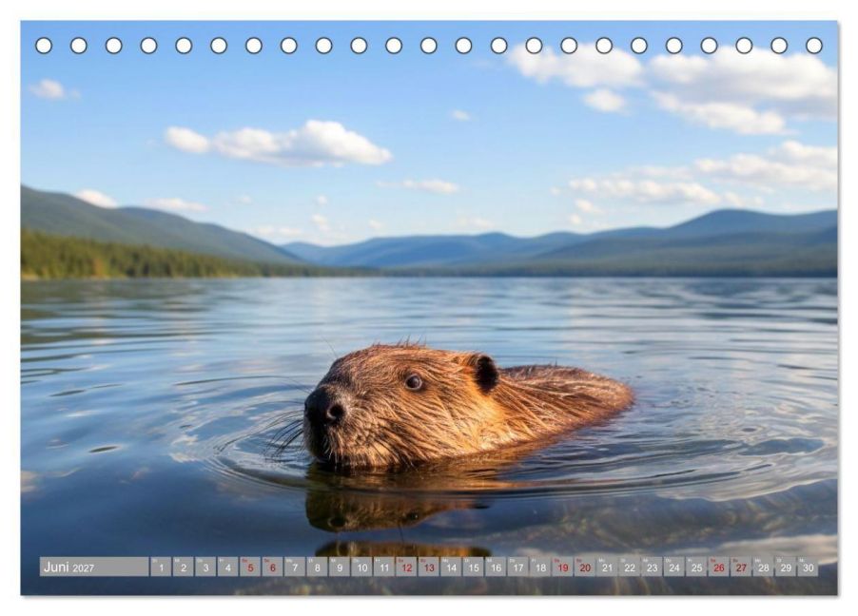Screen dimensions: 858x616
Task: Click date cell 21
Action: (607, 567)
